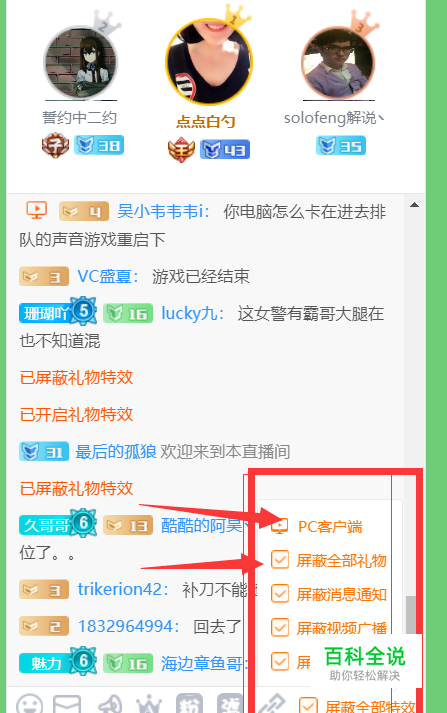447x713 pixels.
Task: Click the chat scrollbar thumb
Action: (411, 615)
